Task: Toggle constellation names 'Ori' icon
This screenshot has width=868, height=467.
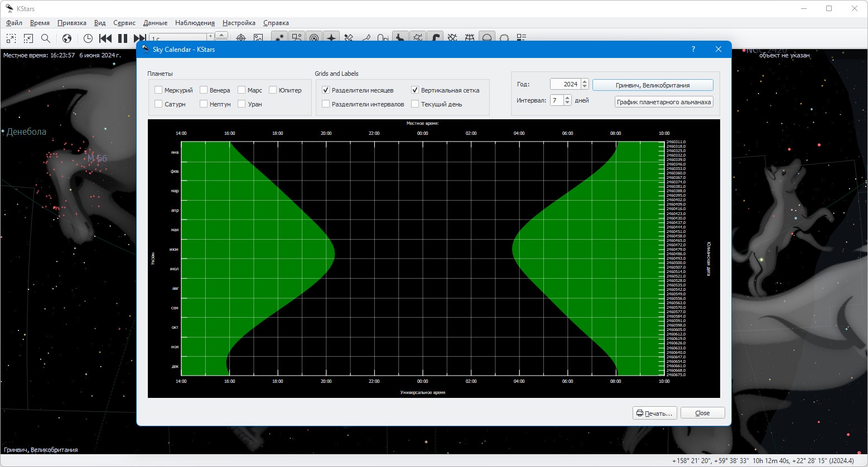Action: pyautogui.click(x=383, y=38)
